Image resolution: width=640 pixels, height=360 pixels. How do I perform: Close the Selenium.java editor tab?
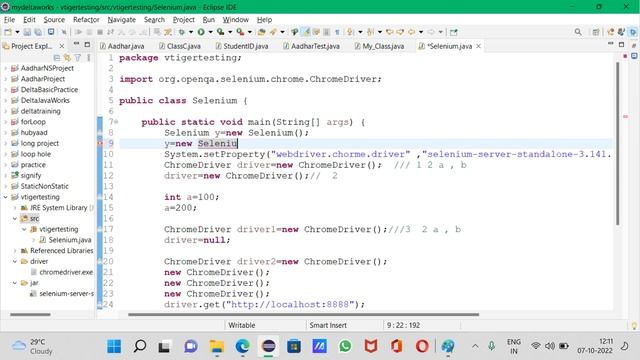point(478,46)
